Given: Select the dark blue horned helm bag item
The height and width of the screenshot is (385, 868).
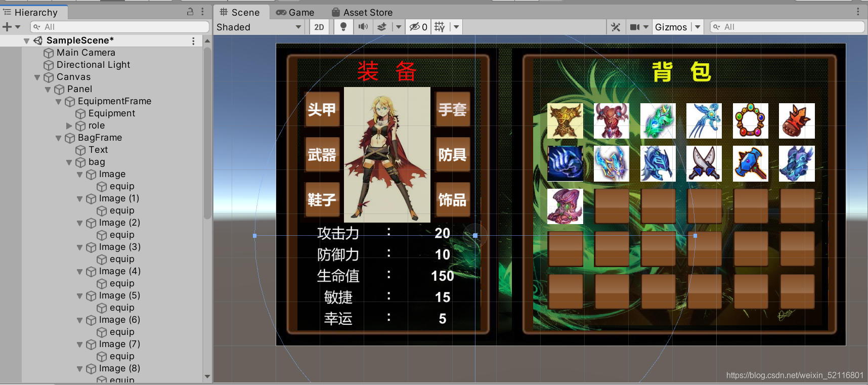Looking at the screenshot, I should point(658,164).
